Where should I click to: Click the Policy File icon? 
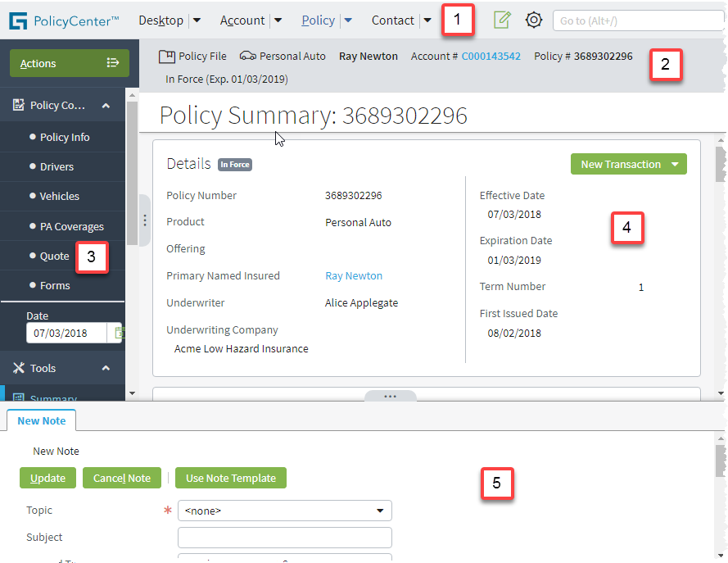tap(167, 57)
